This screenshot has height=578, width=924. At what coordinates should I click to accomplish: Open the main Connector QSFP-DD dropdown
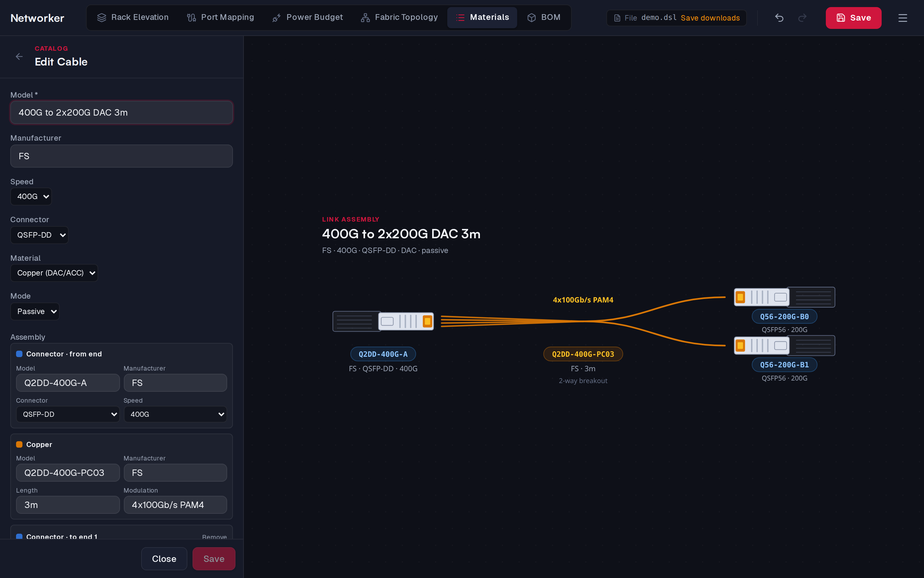(x=39, y=235)
